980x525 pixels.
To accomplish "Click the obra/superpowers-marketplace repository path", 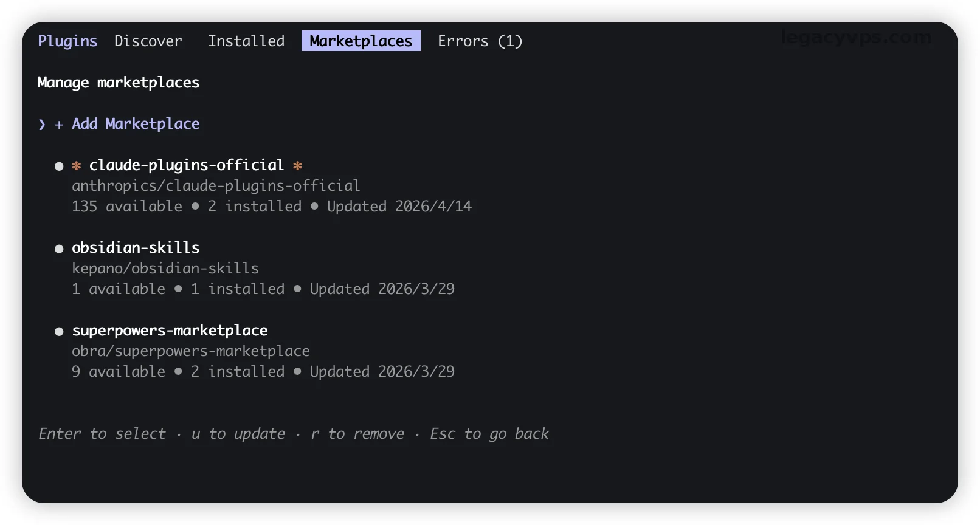I will click(x=191, y=351).
